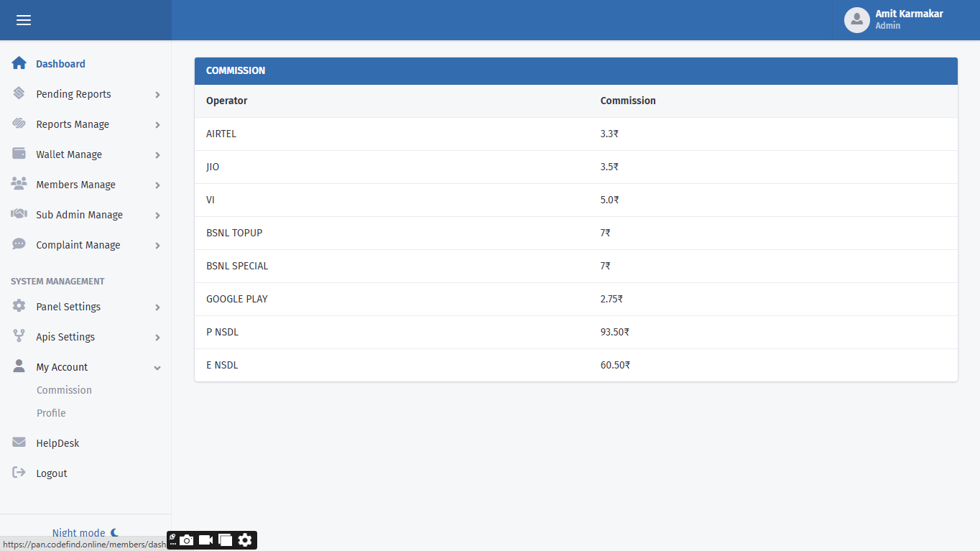Click the My Account person icon
The height and width of the screenshot is (551, 980).
click(19, 366)
